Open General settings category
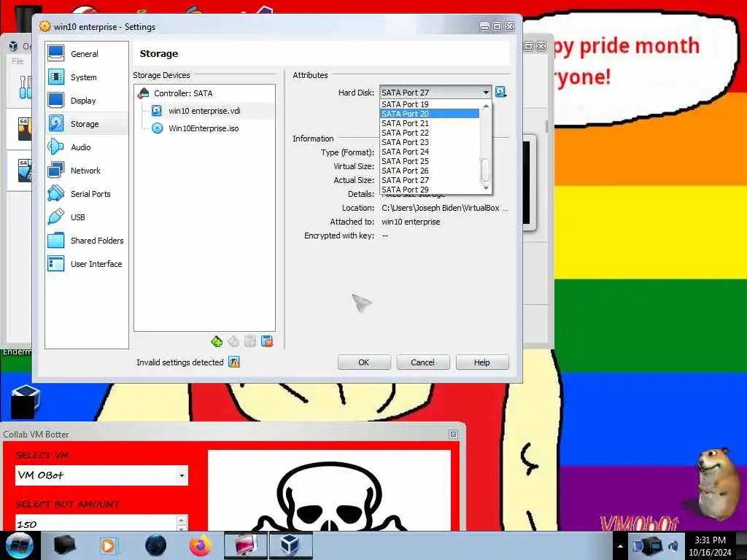Screen dimensions: 747x560 pos(86,54)
